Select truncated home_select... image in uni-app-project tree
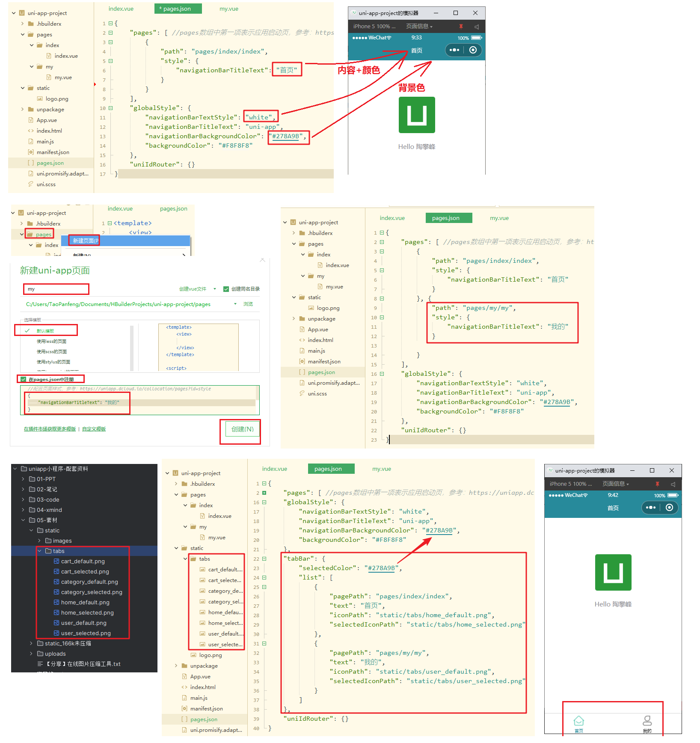The height and width of the screenshot is (743, 700). pyautogui.click(x=221, y=623)
